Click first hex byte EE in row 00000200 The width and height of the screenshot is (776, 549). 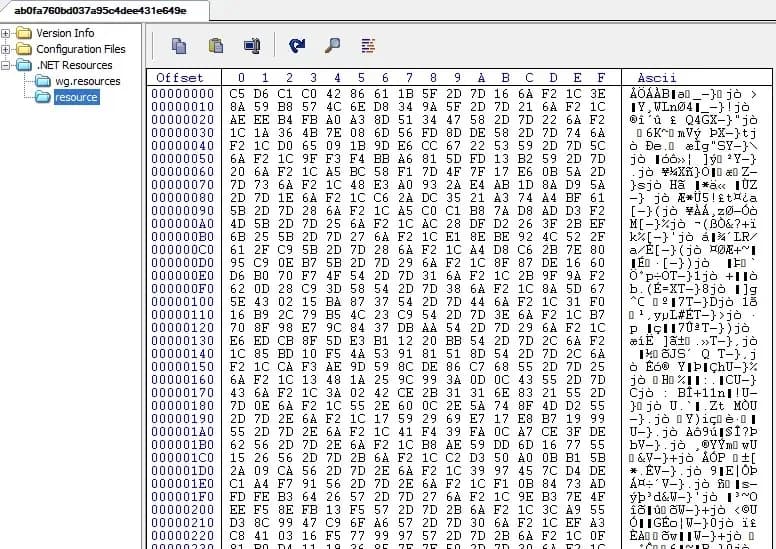(x=237, y=509)
